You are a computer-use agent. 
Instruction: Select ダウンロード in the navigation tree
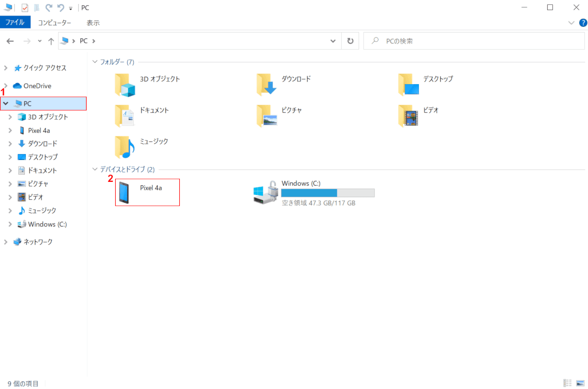(x=37, y=143)
